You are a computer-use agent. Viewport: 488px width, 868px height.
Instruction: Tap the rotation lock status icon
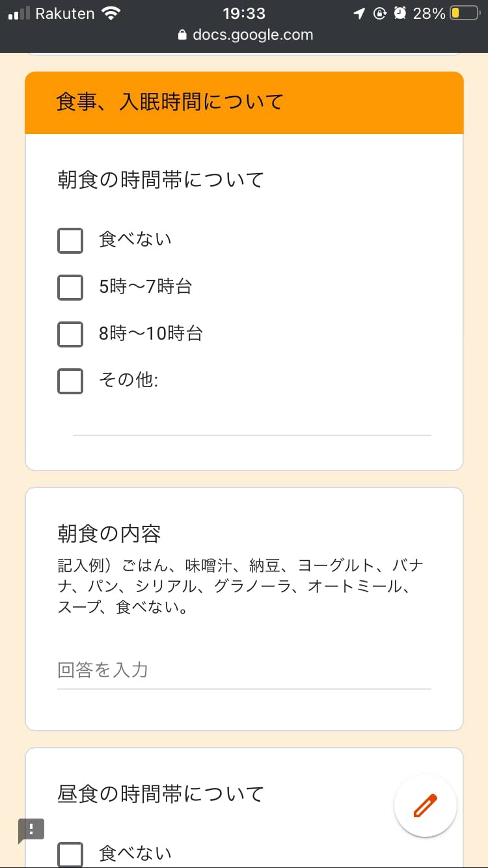380,13
